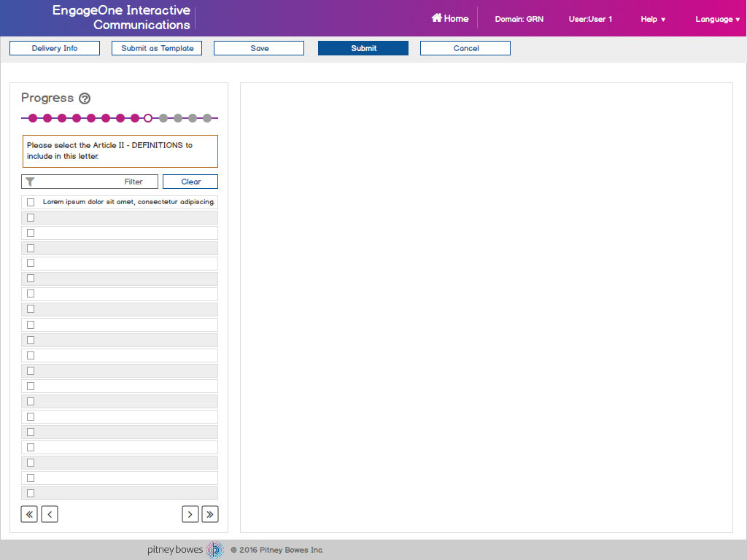Open the Delivery Info panel
Image resolution: width=747 pixels, height=560 pixels.
55,48
